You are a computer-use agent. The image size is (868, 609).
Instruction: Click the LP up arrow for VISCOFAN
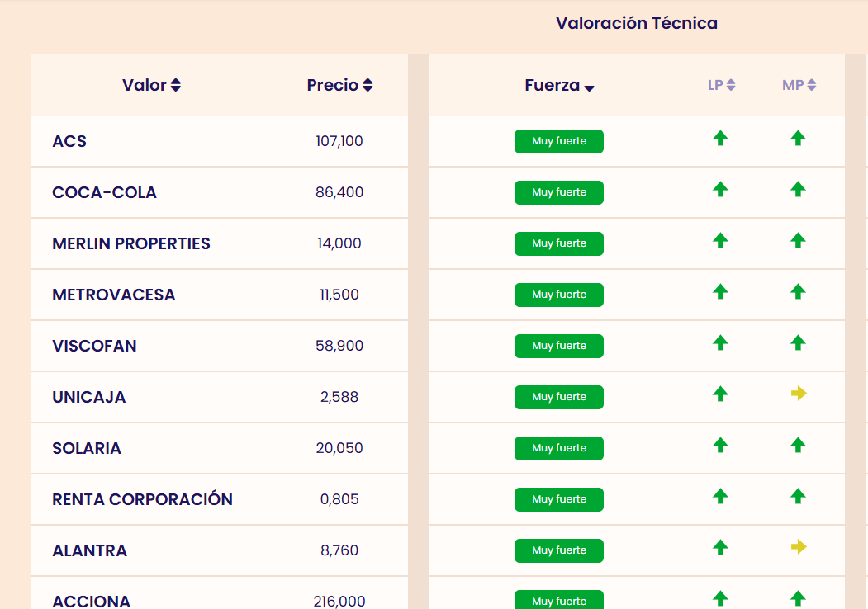pyautogui.click(x=720, y=342)
